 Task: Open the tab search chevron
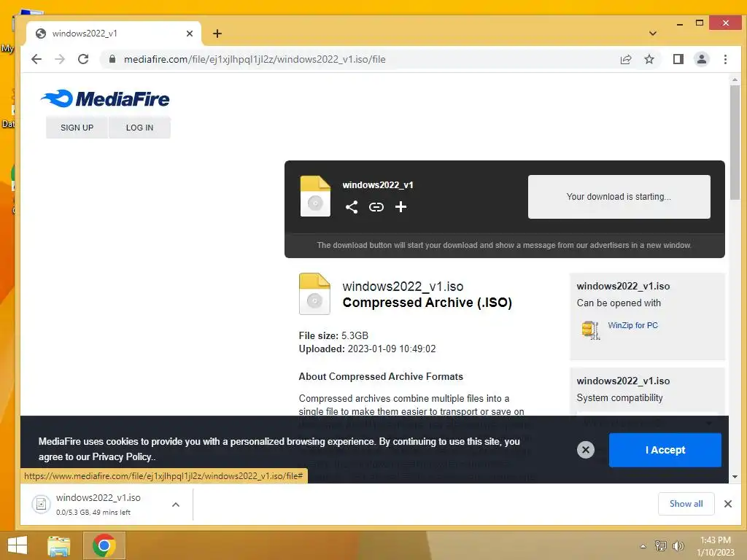pos(653,34)
